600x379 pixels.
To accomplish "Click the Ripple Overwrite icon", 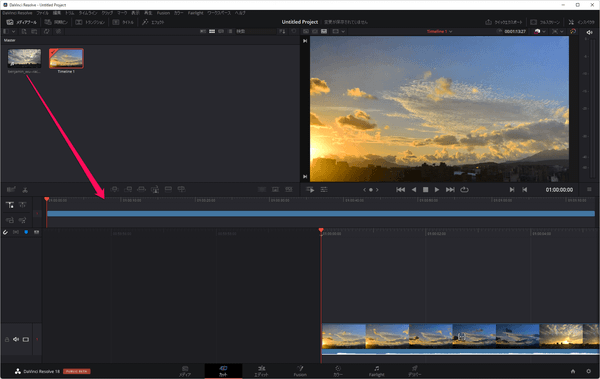I will coord(141,189).
